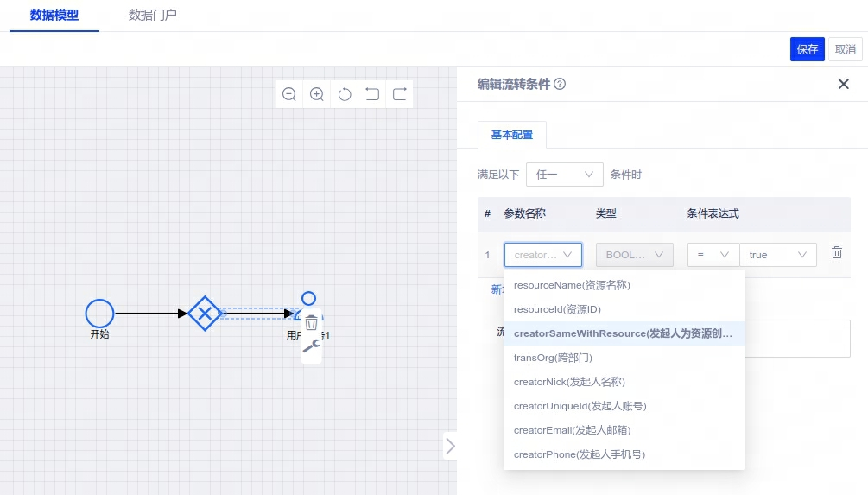Reset the canvas zoom level

pos(345,94)
